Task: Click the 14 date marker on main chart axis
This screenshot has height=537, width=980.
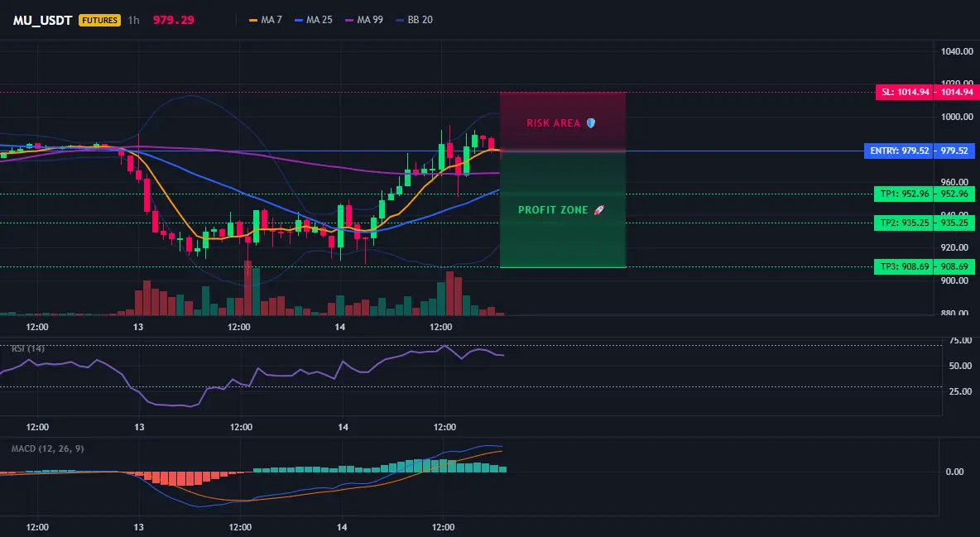Action: 340,327
